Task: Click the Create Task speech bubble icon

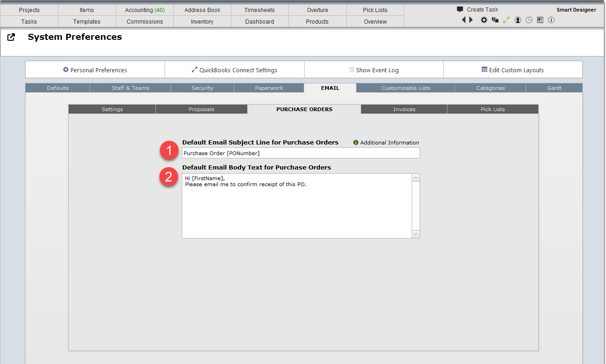Action: point(460,9)
